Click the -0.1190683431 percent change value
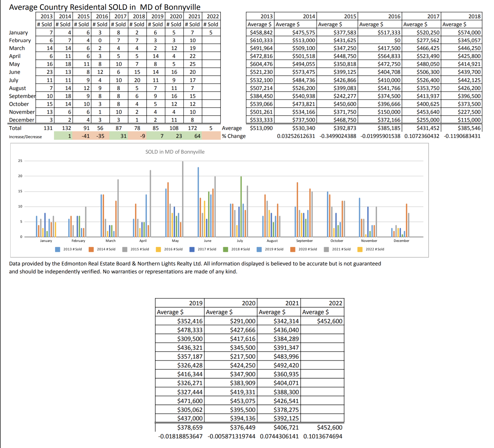494x448 pixels. [462, 136]
